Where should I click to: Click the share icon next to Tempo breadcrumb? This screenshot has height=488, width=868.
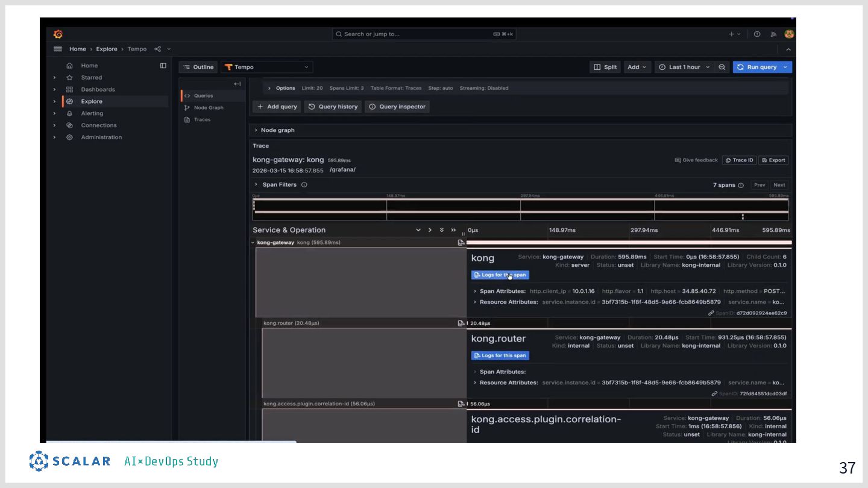158,49
